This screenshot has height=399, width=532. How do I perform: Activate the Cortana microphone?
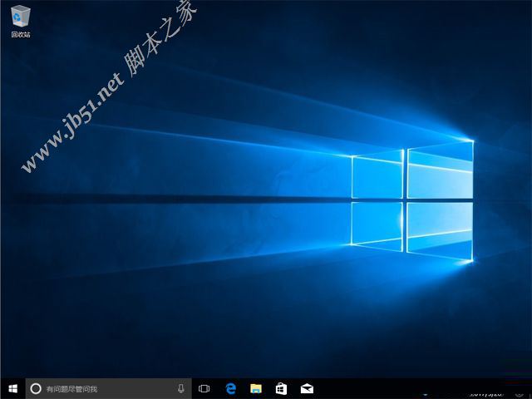coord(181,389)
